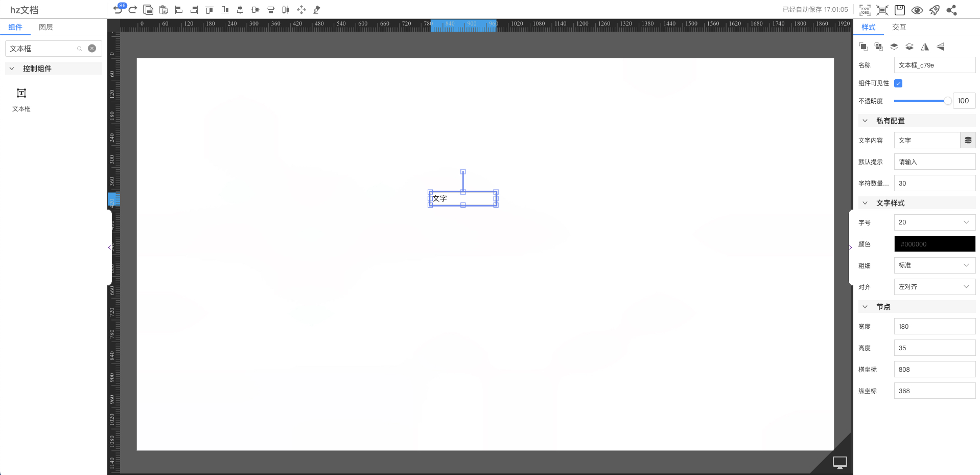Viewport: 980px width, 475px height.
Task: Align selected components to the top
Action: point(209,10)
